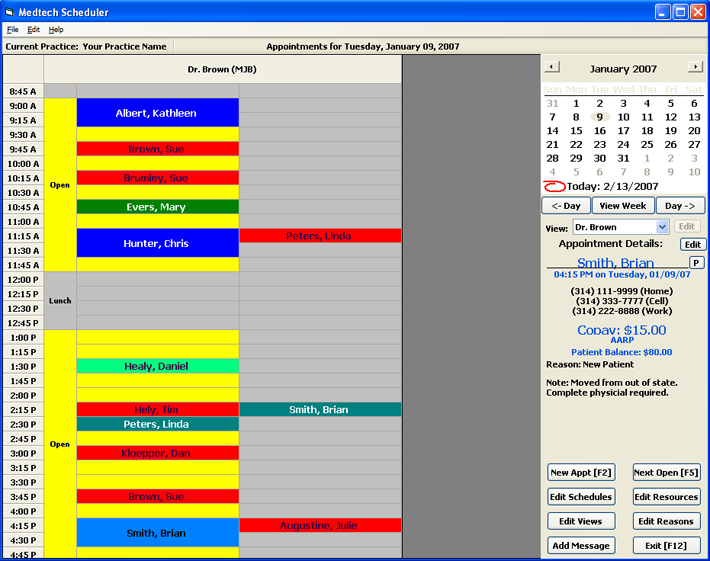Image resolution: width=710 pixels, height=561 pixels.
Task: Maximize the Medtech Scheduler window
Action: tap(680, 12)
